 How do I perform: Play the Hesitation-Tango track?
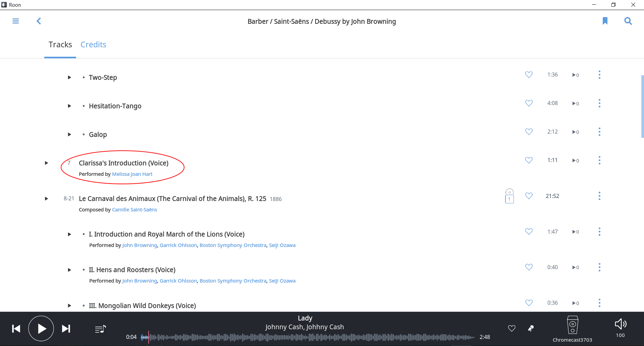coord(69,106)
